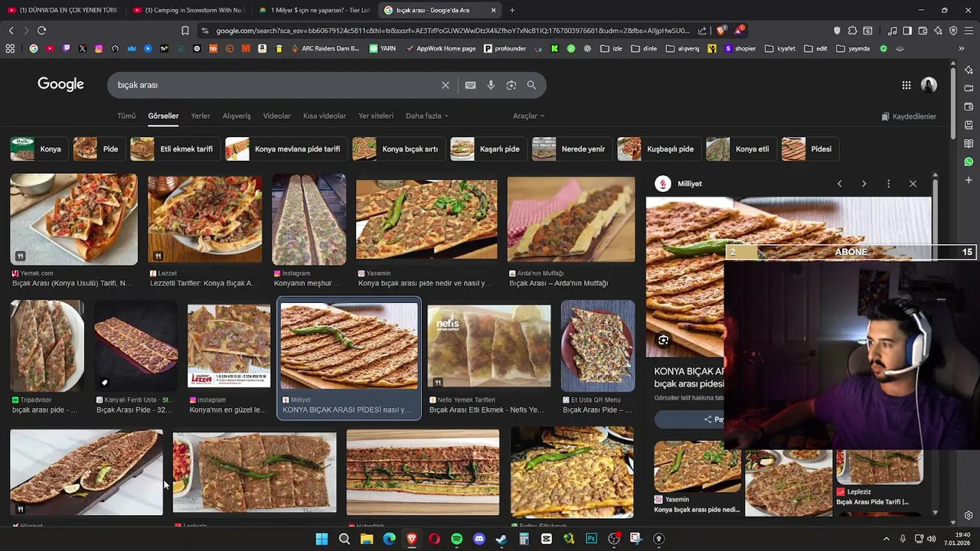Open Brave Shields lion icon
The height and width of the screenshot is (551, 980).
tap(721, 31)
